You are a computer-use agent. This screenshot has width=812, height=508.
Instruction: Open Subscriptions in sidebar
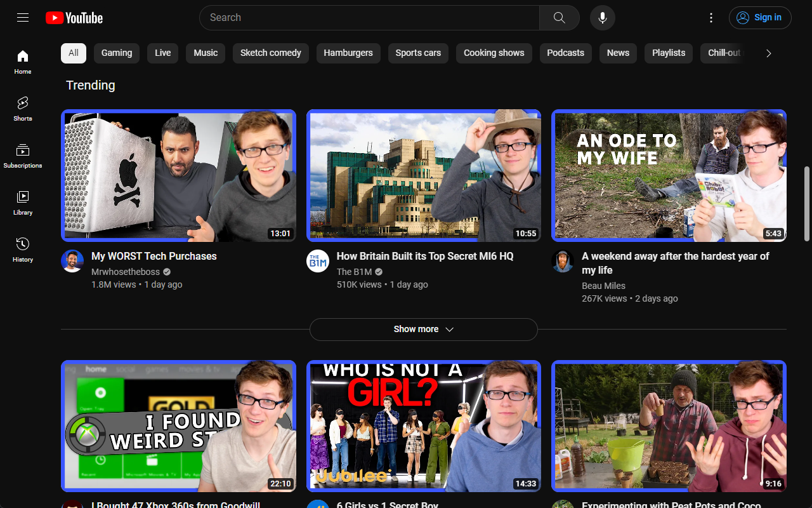(23, 156)
